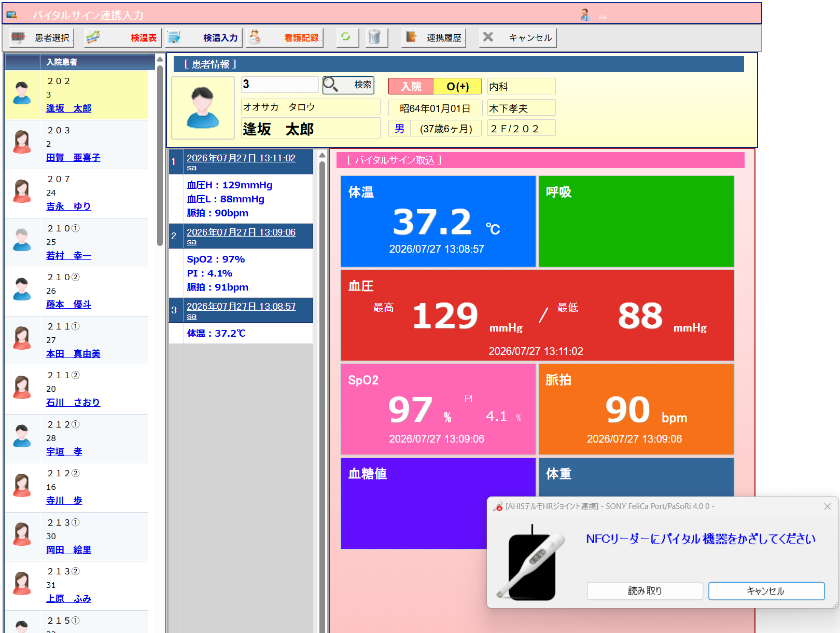Click the O(+) blood type badge

(457, 86)
